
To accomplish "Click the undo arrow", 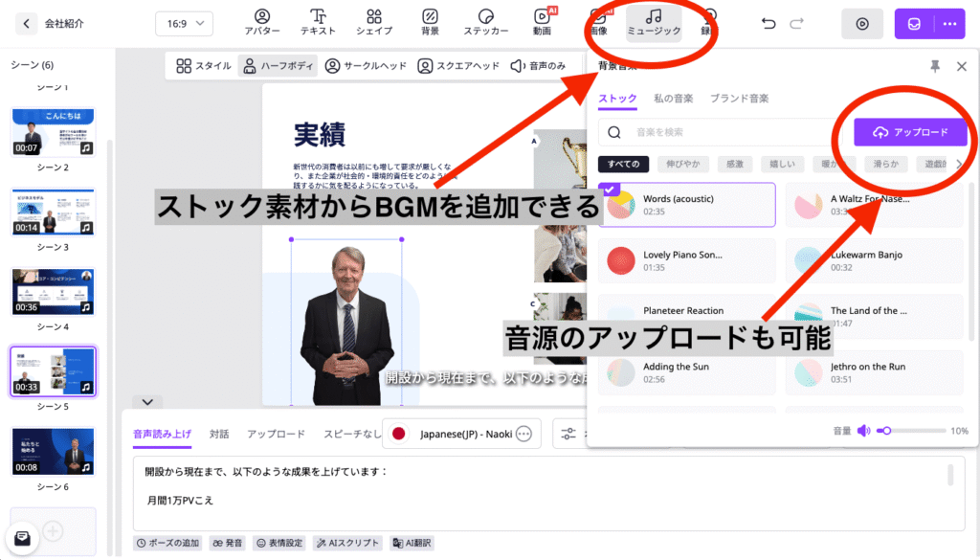I will [768, 24].
